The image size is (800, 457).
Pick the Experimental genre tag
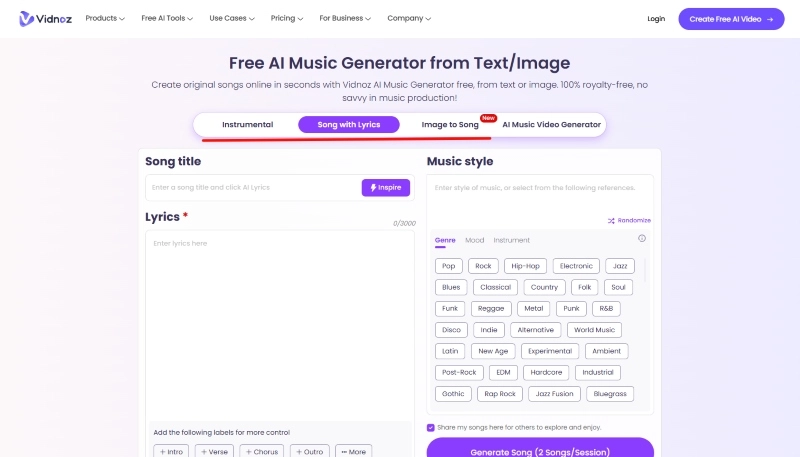pos(550,351)
